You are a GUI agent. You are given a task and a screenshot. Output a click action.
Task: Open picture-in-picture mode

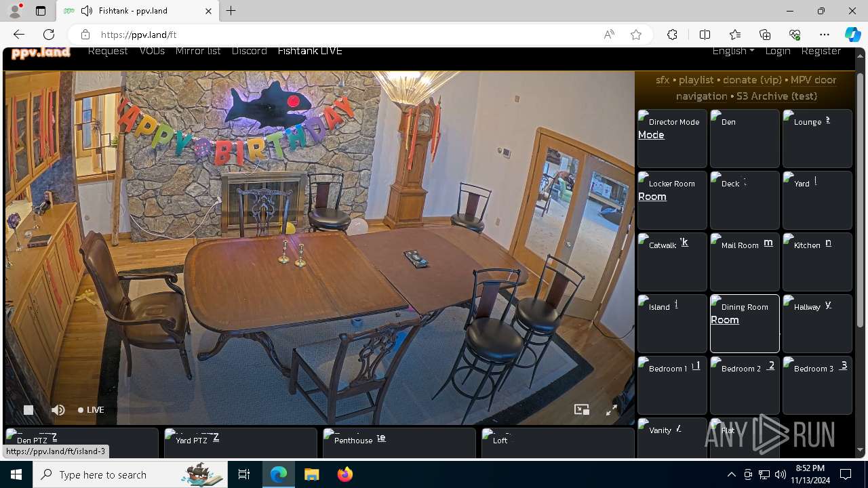582,409
